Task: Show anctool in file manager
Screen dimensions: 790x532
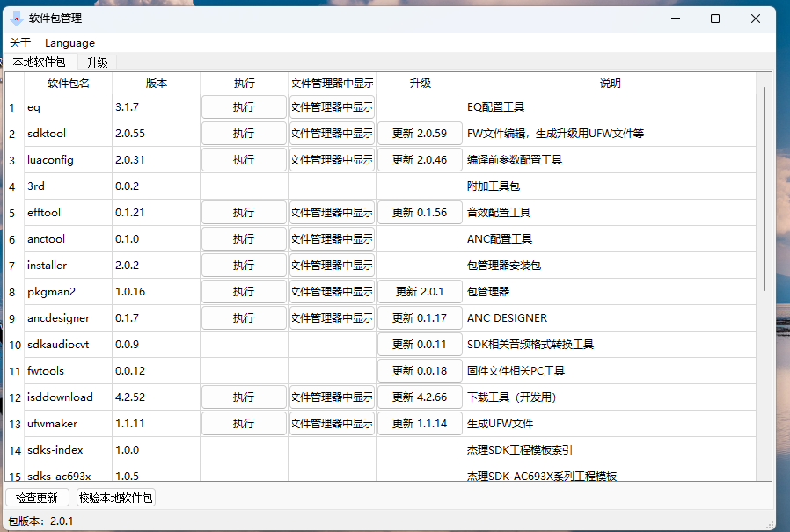Action: point(332,239)
